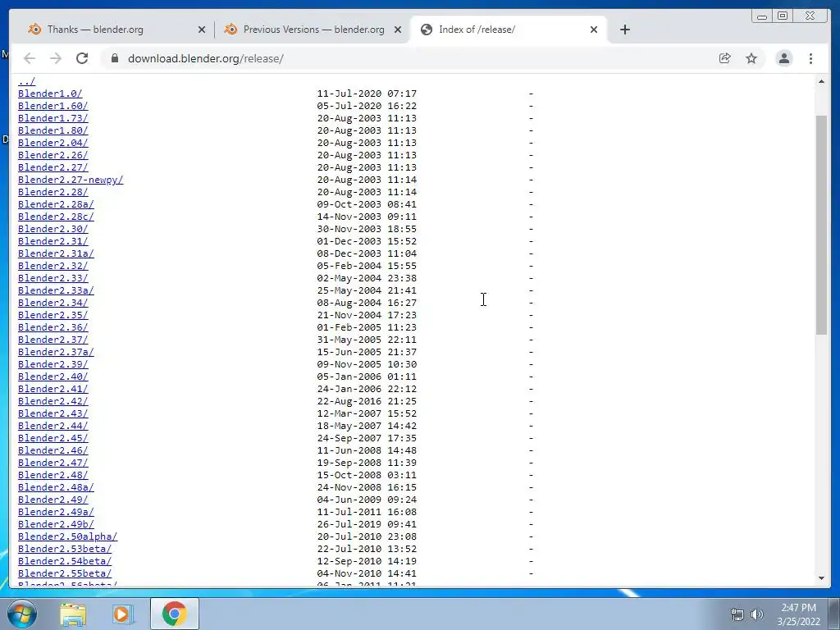Open the Blender2.28c/ folder link
The image size is (840, 630).
point(56,217)
